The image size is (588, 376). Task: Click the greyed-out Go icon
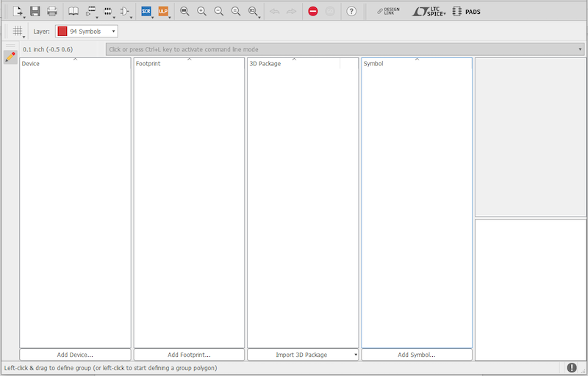click(x=330, y=11)
